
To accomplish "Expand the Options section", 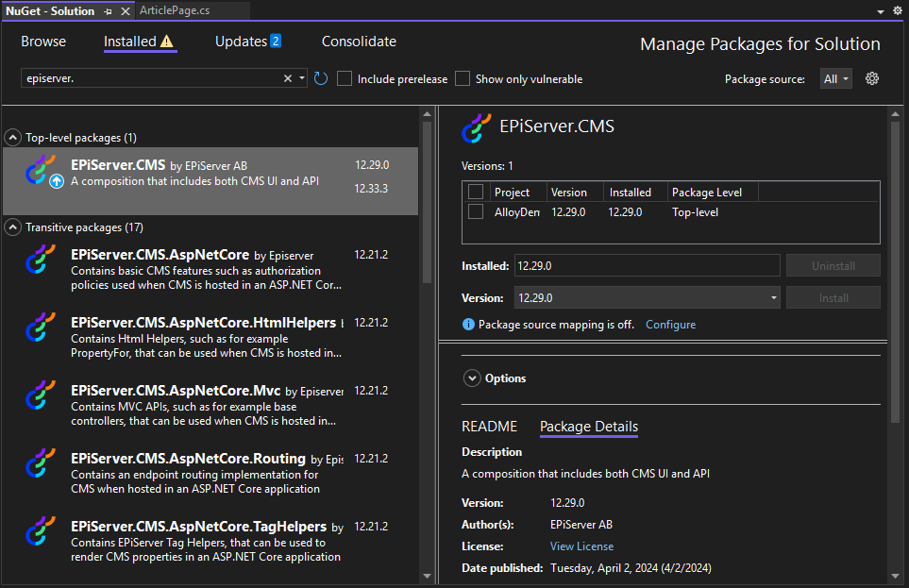I will click(x=472, y=378).
